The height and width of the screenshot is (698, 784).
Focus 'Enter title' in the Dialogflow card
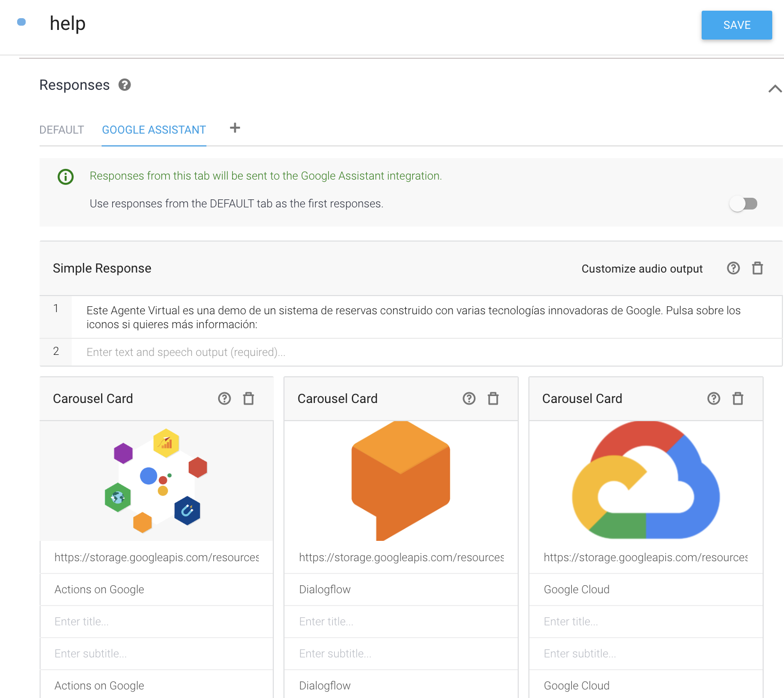pos(401,622)
